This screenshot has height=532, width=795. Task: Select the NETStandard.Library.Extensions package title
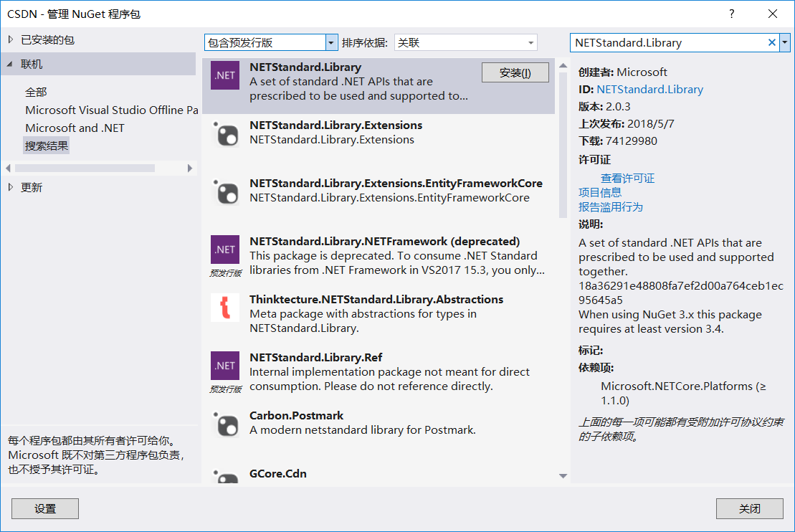(x=335, y=125)
